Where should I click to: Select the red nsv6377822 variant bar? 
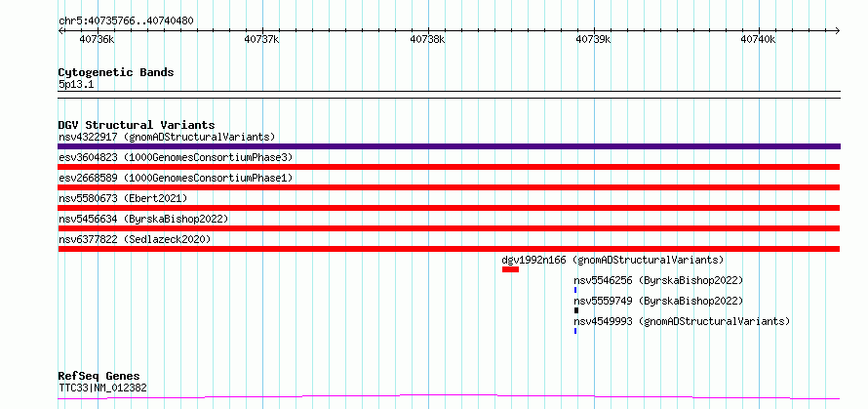coord(449,249)
